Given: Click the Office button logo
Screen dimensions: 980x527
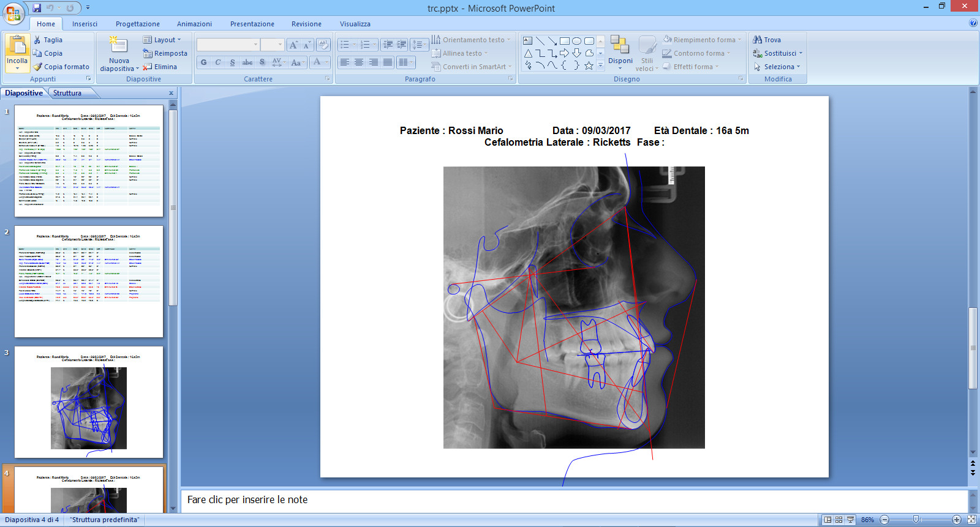Looking at the screenshot, I should point(13,13).
